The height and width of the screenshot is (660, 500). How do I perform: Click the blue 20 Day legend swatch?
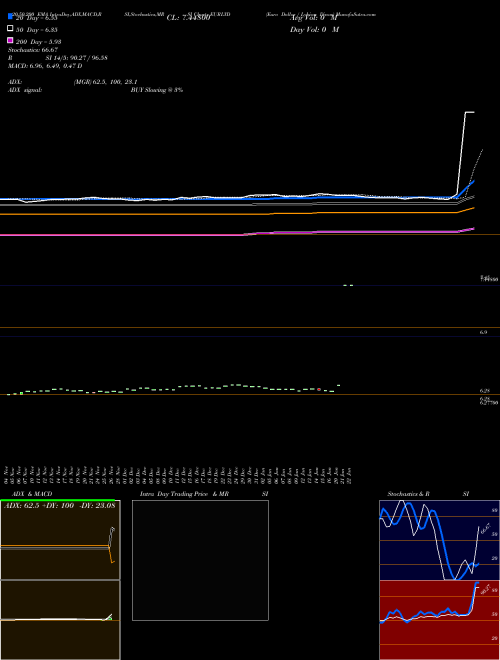point(10,16)
